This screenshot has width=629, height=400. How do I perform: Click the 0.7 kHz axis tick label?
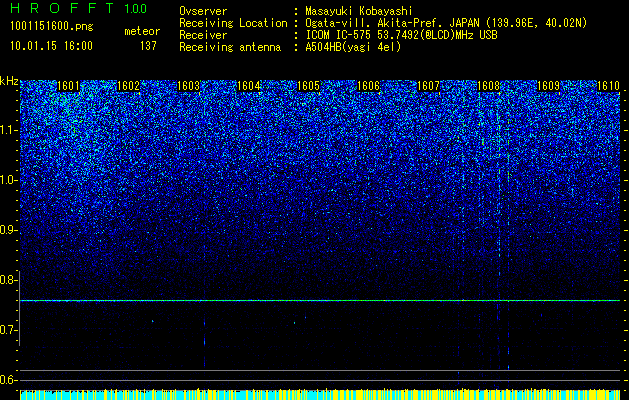(x=9, y=331)
